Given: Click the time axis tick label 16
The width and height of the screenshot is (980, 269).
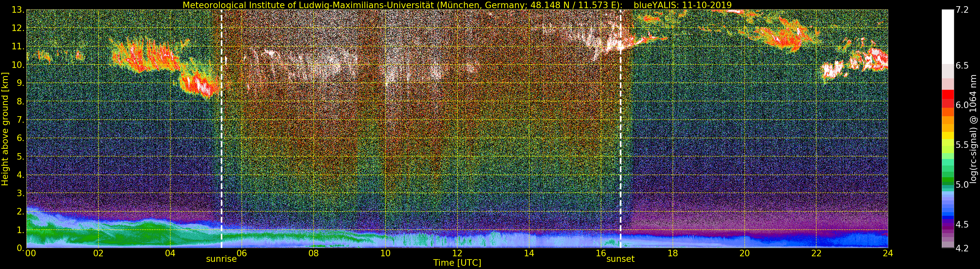Looking at the screenshot, I should (601, 253).
